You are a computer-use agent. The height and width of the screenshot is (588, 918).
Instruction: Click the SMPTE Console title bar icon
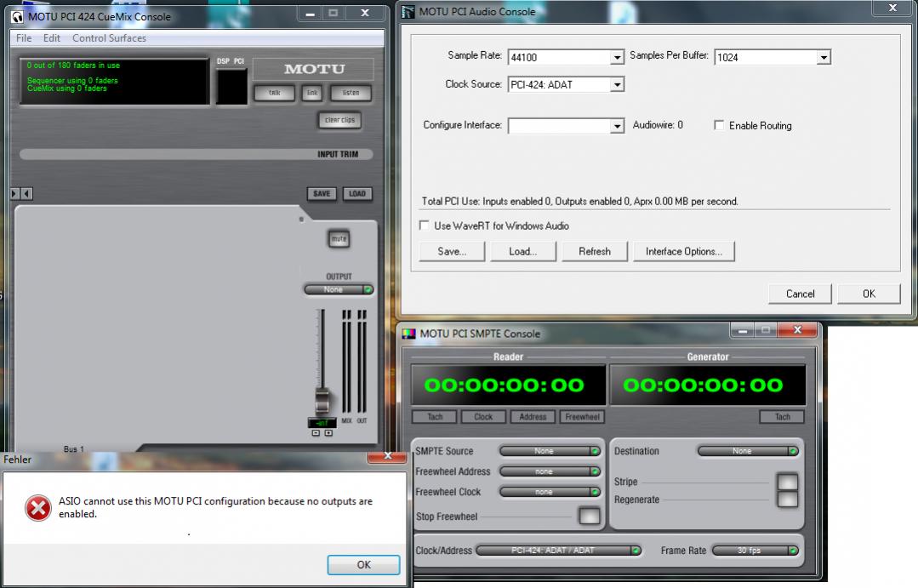pyautogui.click(x=408, y=334)
